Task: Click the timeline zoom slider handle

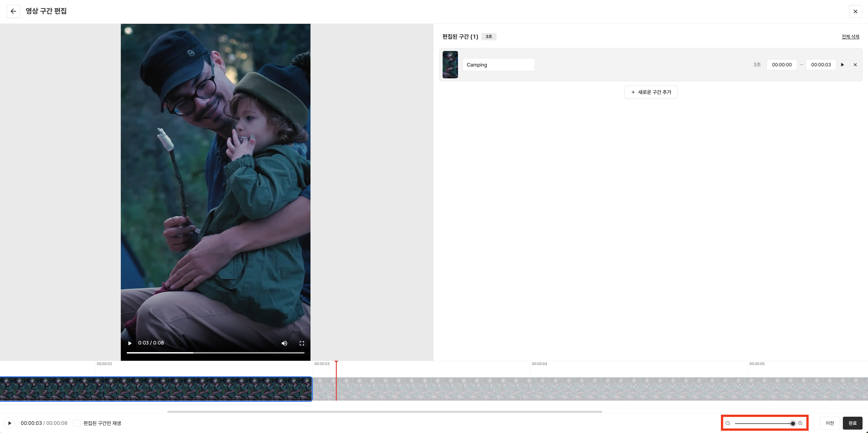Action: [x=793, y=423]
